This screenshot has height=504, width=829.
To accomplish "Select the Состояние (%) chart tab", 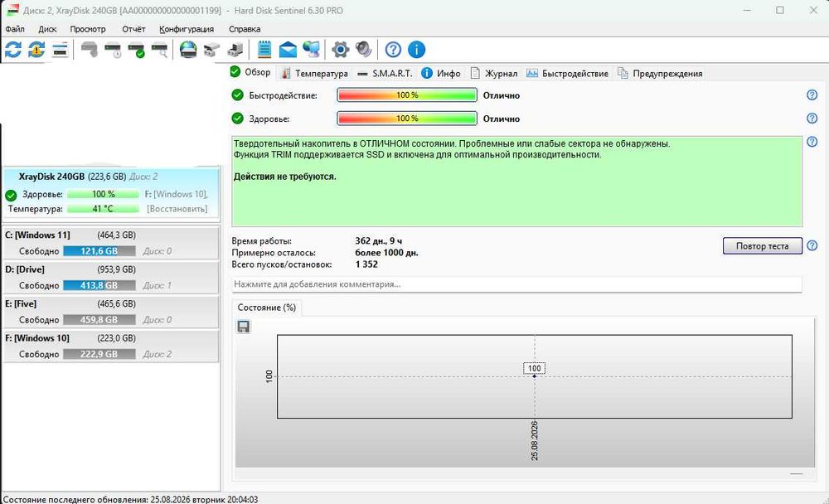I will click(x=266, y=308).
